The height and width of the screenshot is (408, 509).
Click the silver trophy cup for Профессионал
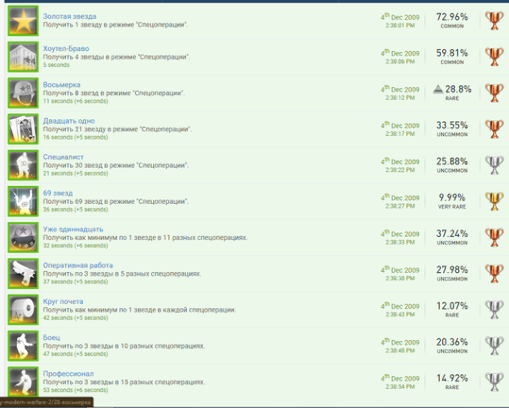494,382
